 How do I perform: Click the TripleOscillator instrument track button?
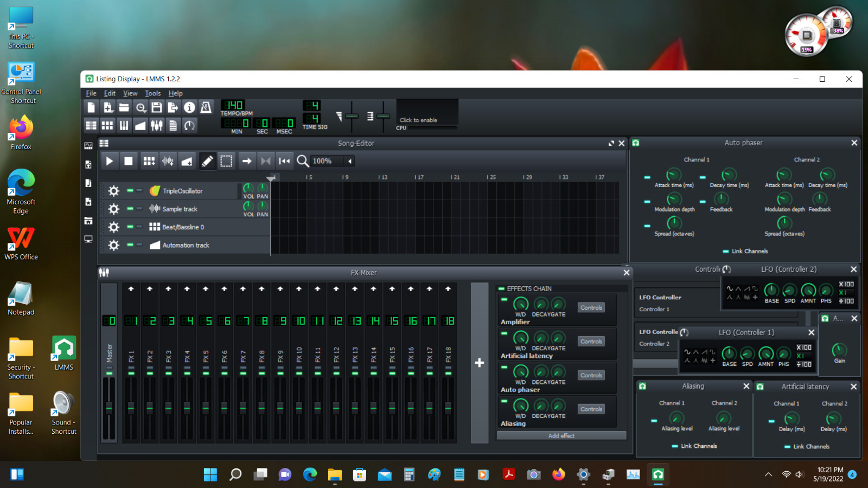pos(193,191)
